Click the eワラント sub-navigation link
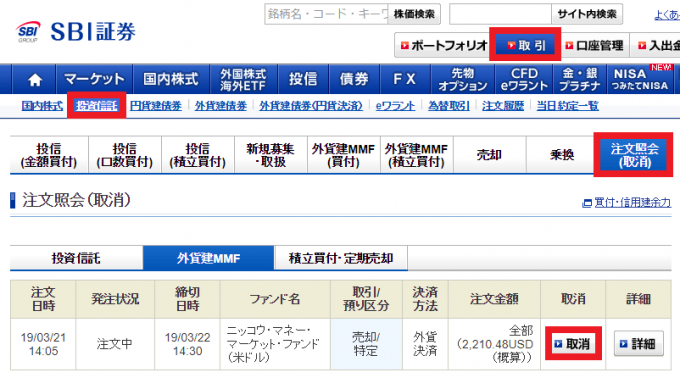The height and width of the screenshot is (378, 680). pyautogui.click(x=395, y=106)
